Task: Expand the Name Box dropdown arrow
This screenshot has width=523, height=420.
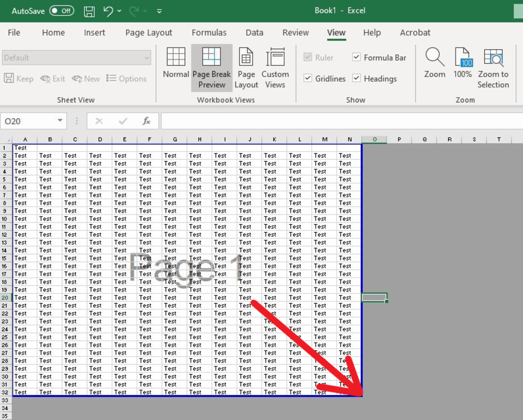Action: [60, 121]
